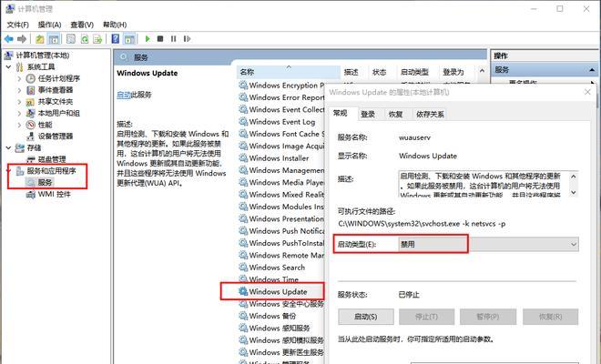Screen dimensions: 601x364
Task: Toggle the Show/Hide Action Pane icon
Action: point(129,39)
